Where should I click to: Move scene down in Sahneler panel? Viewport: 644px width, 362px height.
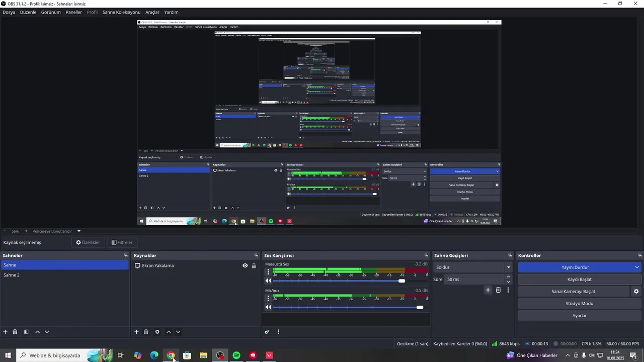click(x=47, y=332)
